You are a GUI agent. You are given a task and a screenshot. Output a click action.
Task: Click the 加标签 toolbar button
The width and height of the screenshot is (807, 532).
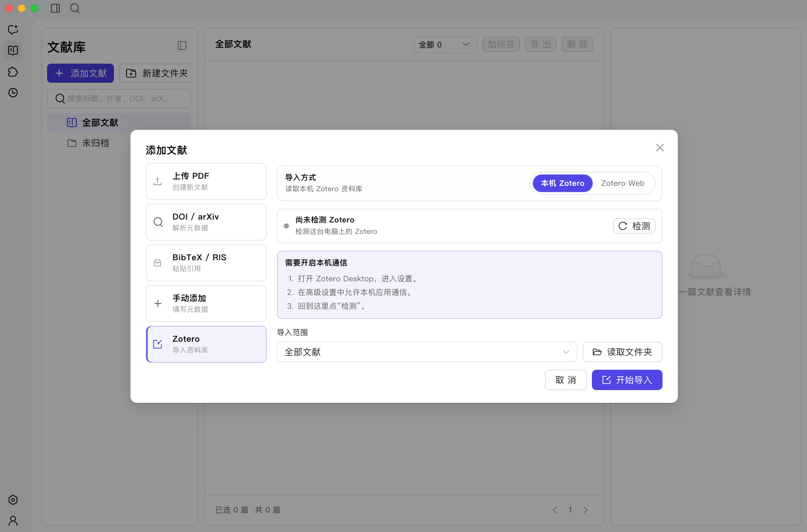coord(501,45)
